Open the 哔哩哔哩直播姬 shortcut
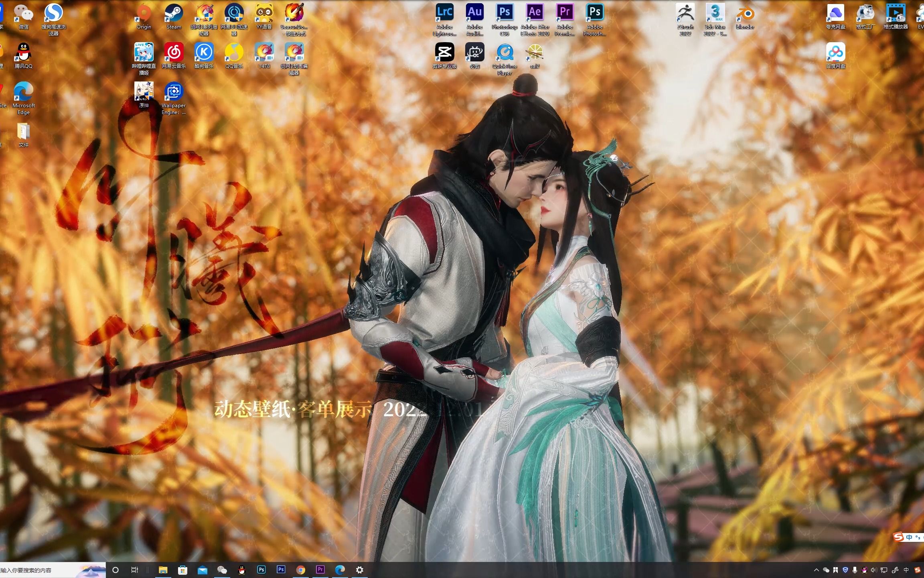This screenshot has width=924, height=578. tap(144, 59)
